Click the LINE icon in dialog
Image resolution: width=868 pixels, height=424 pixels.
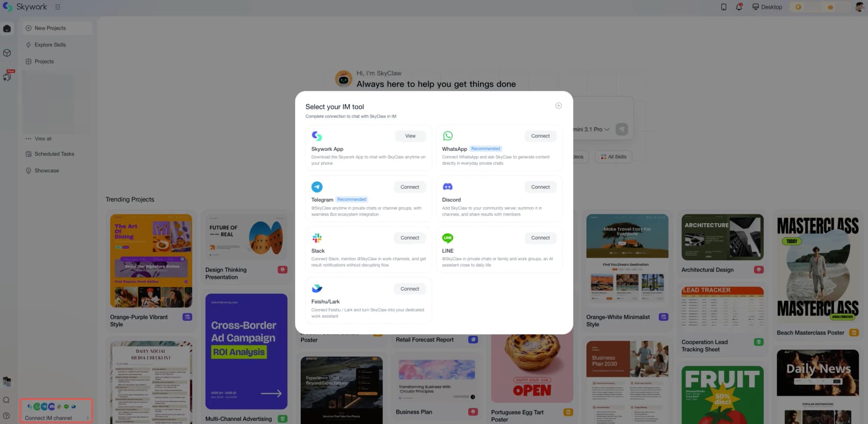point(448,238)
